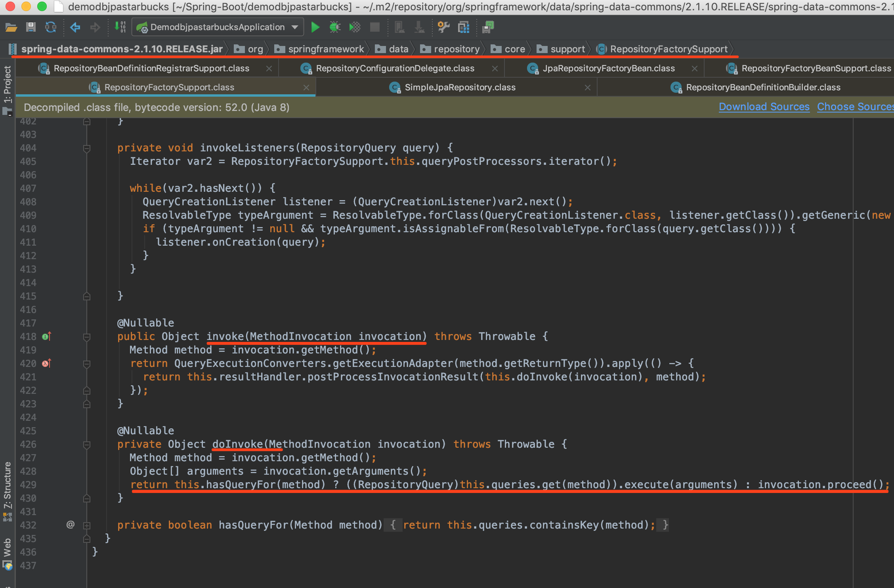Close JpaRepositoryFactoryBean.class tab
Viewport: 894px width, 588px height.
coord(695,69)
